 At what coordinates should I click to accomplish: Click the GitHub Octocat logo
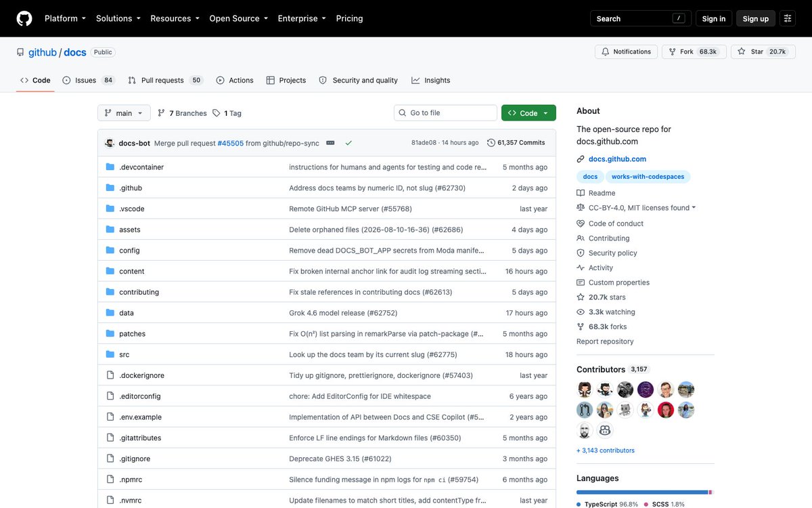[24, 18]
